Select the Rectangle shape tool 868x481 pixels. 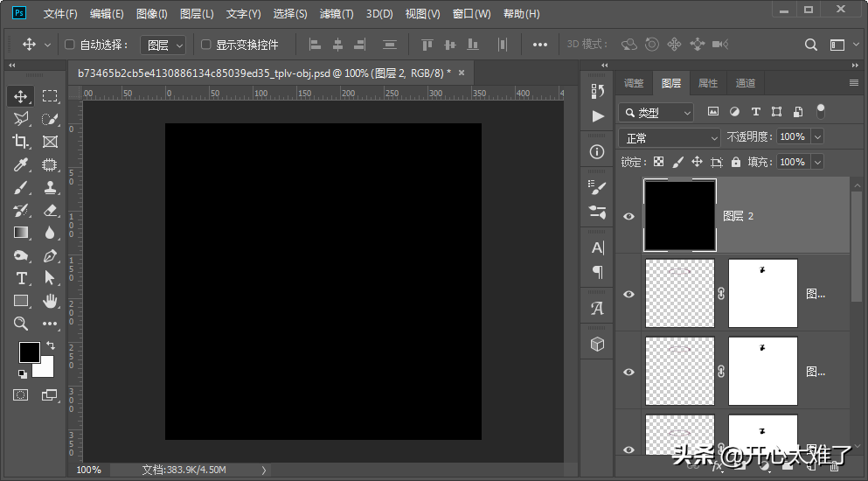pos(20,301)
